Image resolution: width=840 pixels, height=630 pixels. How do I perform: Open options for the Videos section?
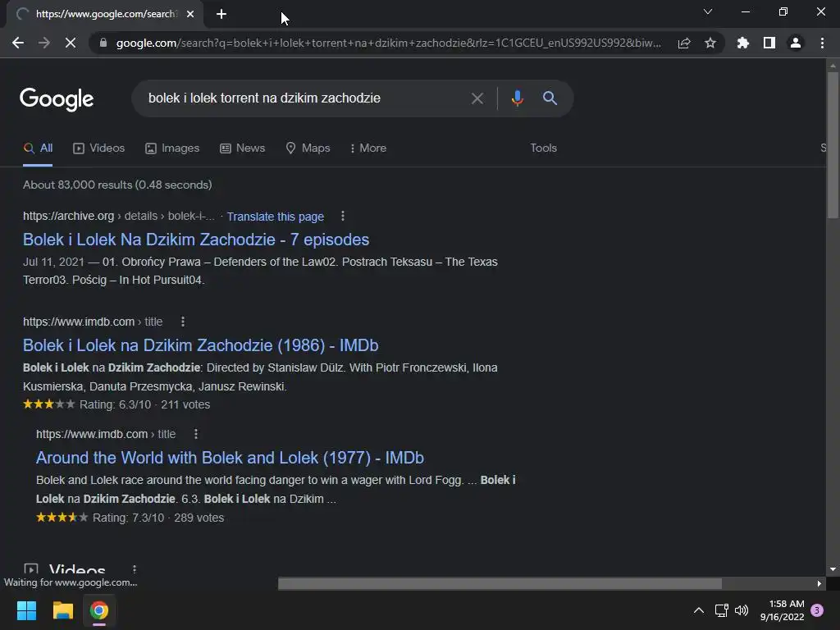(x=135, y=569)
